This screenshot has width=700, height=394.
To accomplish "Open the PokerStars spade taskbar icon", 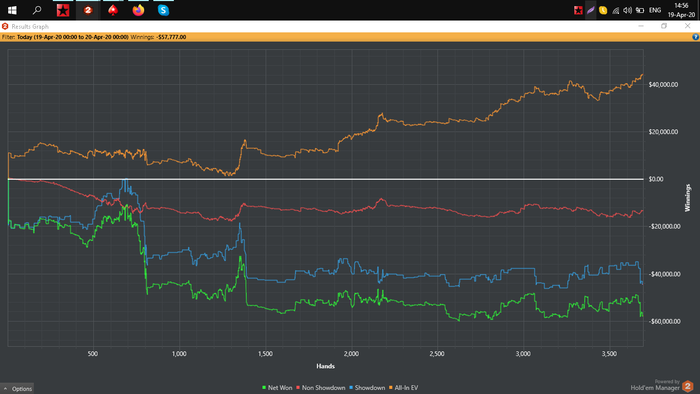I will 113,10.
